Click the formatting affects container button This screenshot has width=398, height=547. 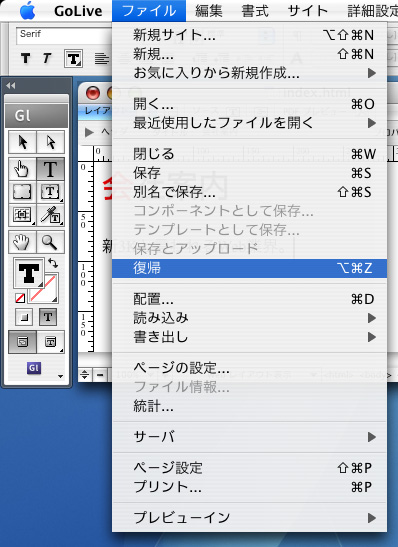[24, 317]
